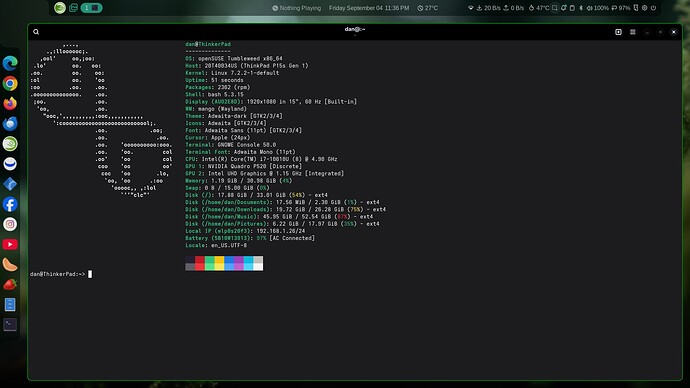Switch to workspace 1 in the top bar

pyautogui.click(x=91, y=7)
